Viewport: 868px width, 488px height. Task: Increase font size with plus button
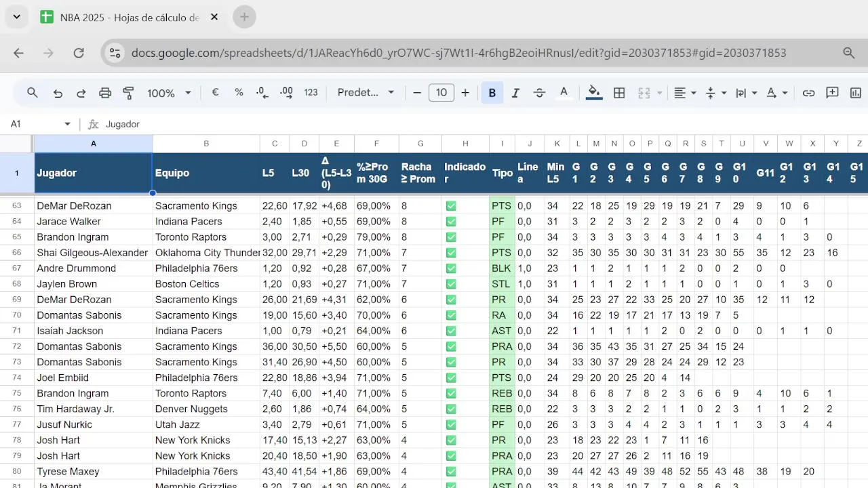pyautogui.click(x=465, y=93)
